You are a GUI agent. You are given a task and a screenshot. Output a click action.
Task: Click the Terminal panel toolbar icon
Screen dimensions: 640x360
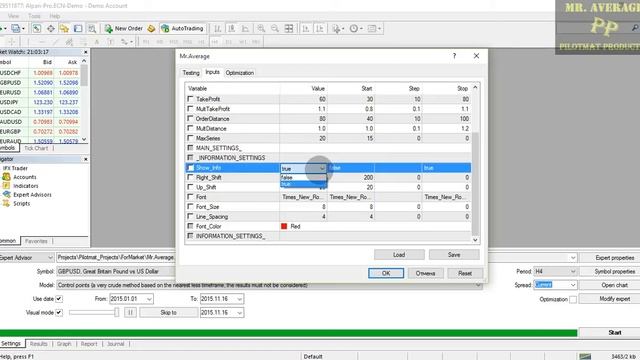[78, 29]
